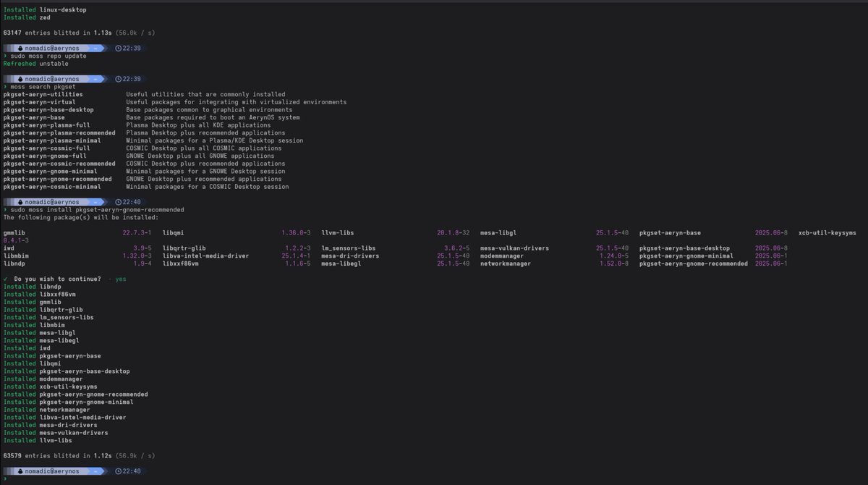Click the 22:40 timestamp text
Viewport: 868px width, 485px height.
[x=130, y=201]
